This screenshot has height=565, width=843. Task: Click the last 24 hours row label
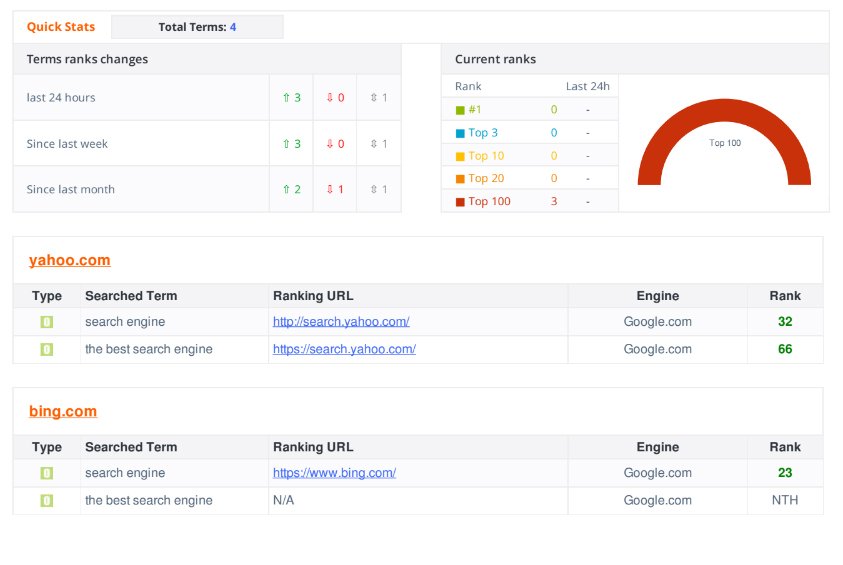pos(61,97)
